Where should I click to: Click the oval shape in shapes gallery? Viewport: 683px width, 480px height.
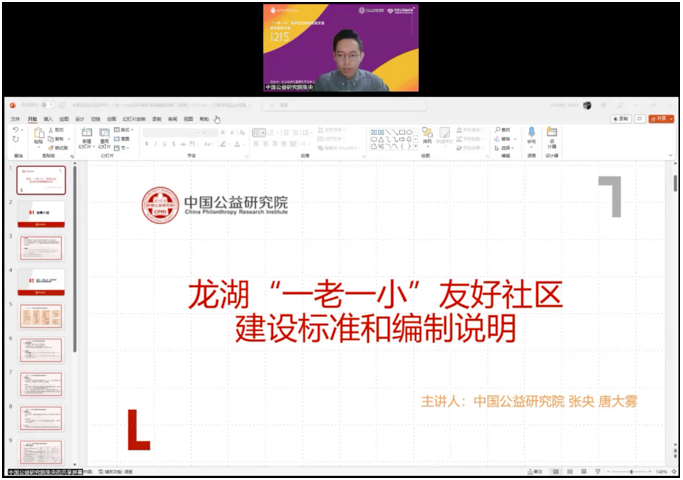click(x=409, y=132)
